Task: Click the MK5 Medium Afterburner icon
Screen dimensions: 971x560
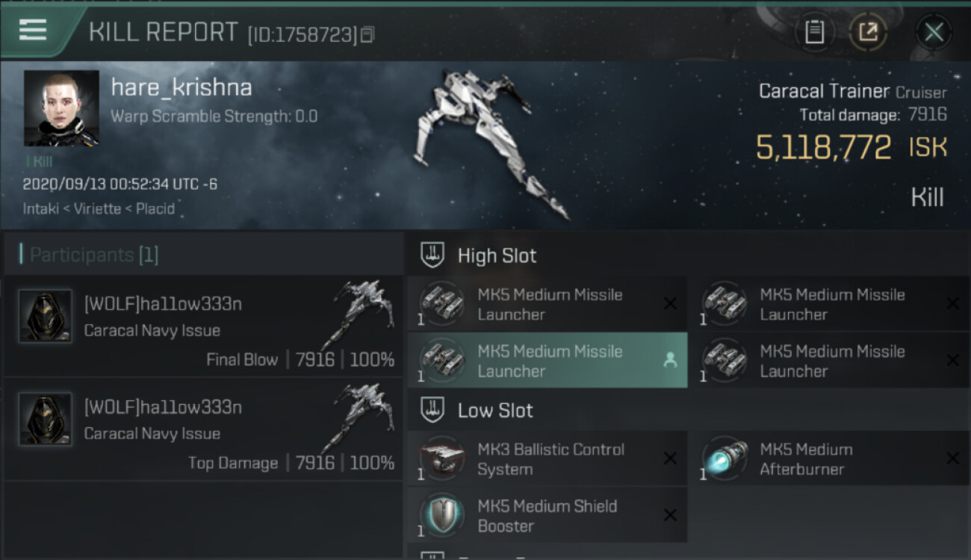Action: pyautogui.click(x=725, y=458)
